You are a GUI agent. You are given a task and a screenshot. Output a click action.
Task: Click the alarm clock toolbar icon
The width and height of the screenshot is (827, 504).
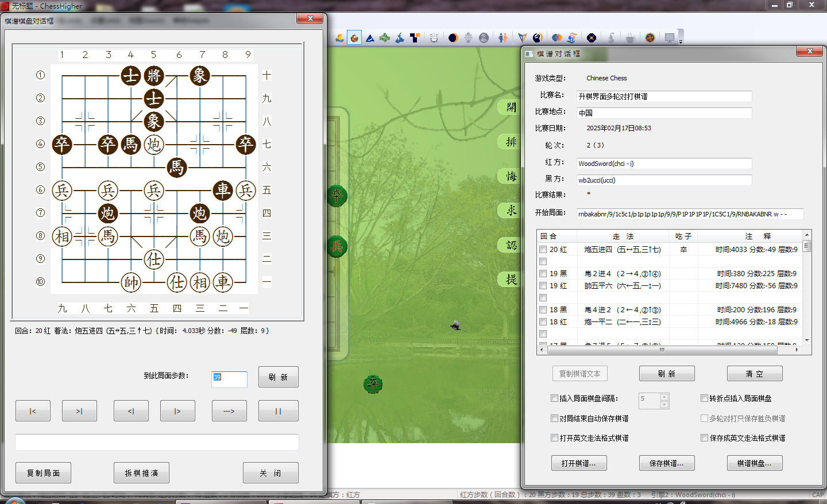click(x=434, y=38)
